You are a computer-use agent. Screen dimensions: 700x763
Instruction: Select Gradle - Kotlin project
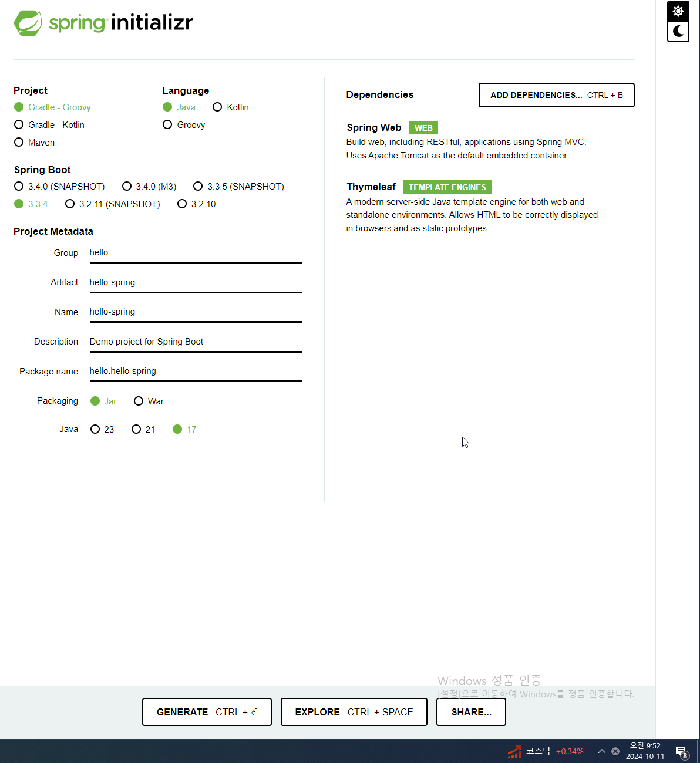(x=49, y=125)
